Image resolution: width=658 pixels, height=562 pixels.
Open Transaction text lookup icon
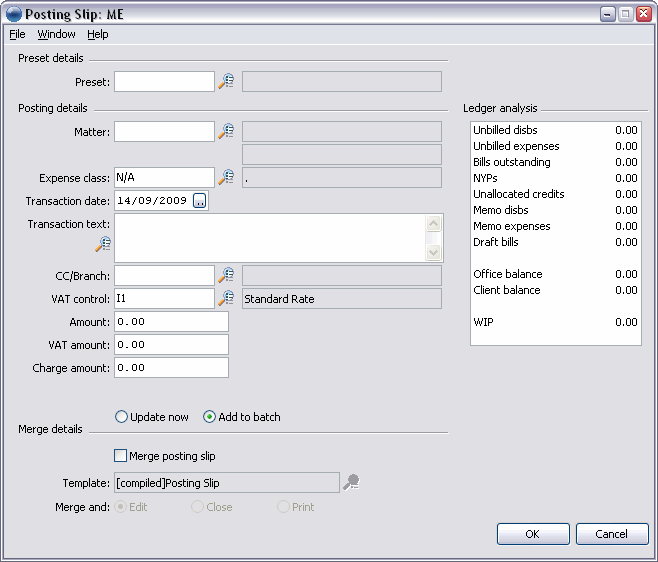coord(102,243)
